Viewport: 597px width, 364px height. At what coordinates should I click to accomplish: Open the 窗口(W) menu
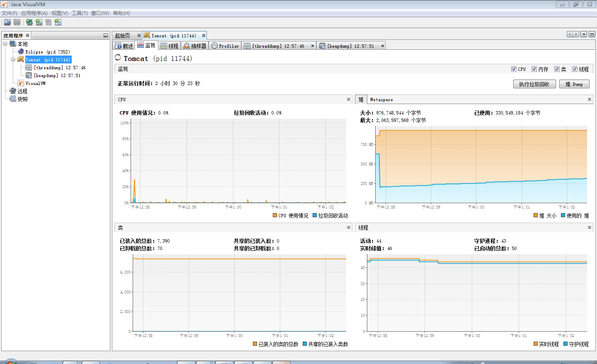(100, 13)
